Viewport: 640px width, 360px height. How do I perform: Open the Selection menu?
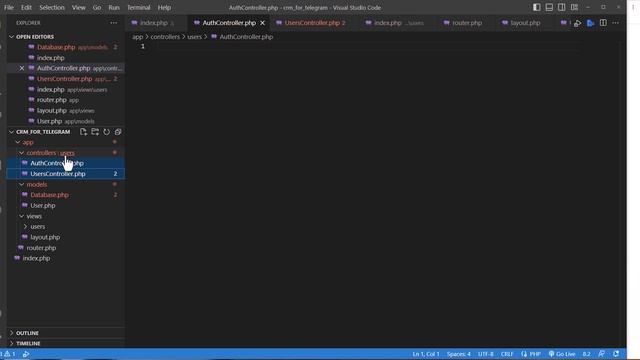point(52,7)
